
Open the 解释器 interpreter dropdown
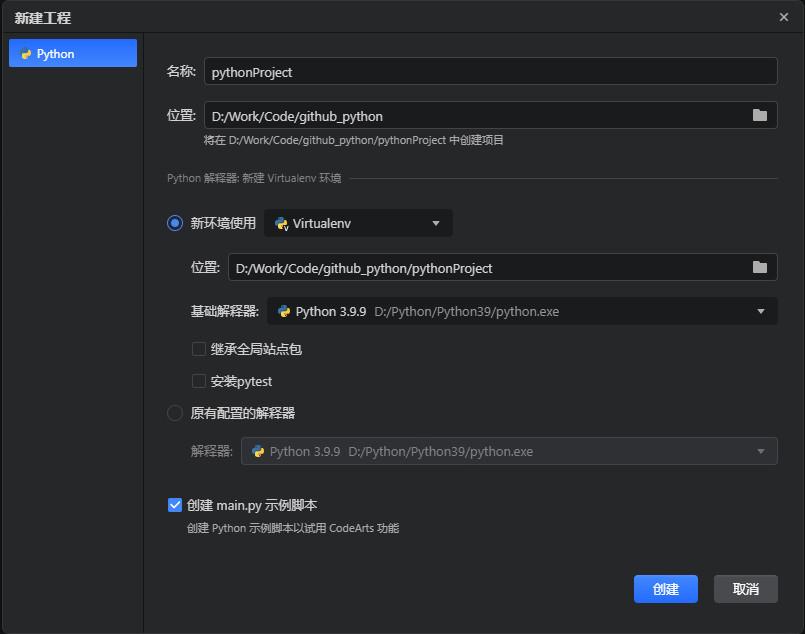(x=762, y=451)
